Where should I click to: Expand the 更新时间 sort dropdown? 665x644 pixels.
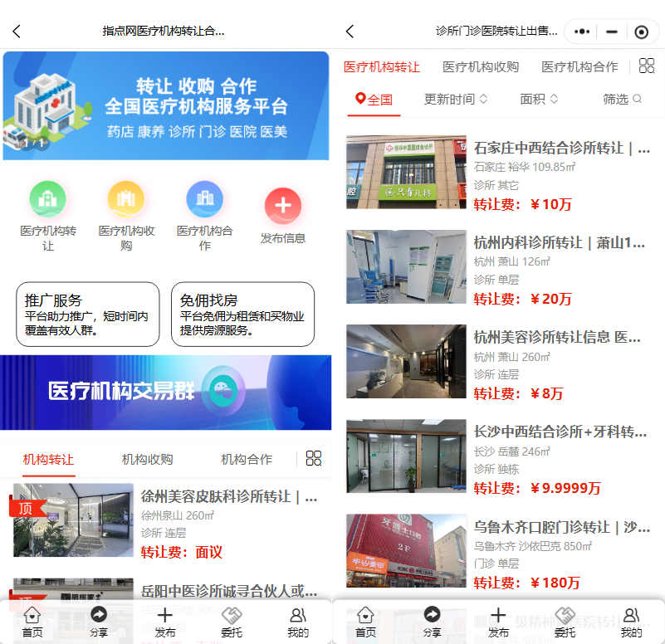456,99
